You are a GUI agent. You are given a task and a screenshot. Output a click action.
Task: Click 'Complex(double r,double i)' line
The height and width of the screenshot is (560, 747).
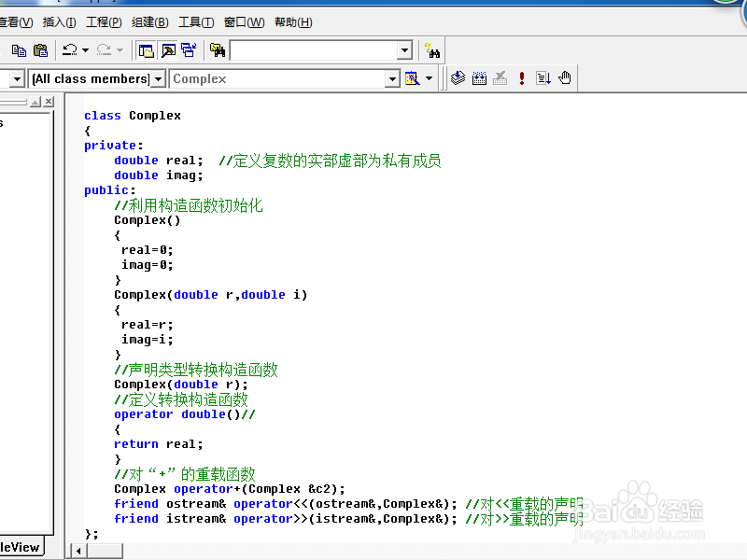pyautogui.click(x=211, y=295)
